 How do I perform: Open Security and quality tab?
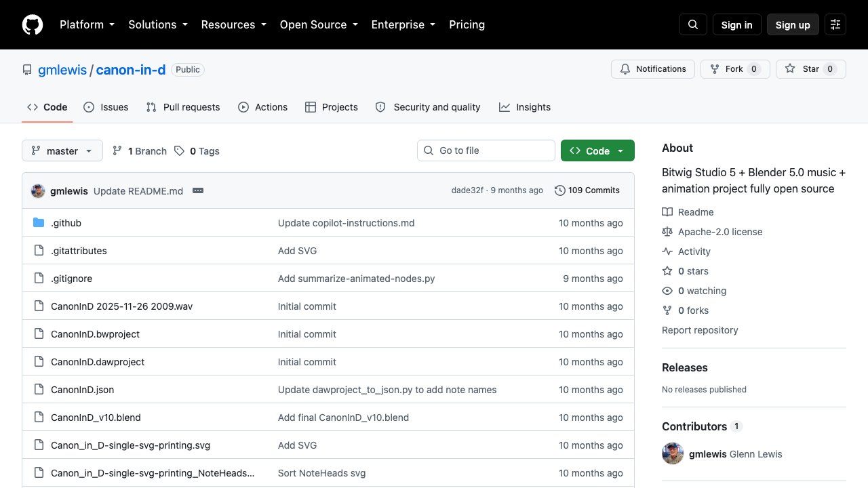coord(428,107)
